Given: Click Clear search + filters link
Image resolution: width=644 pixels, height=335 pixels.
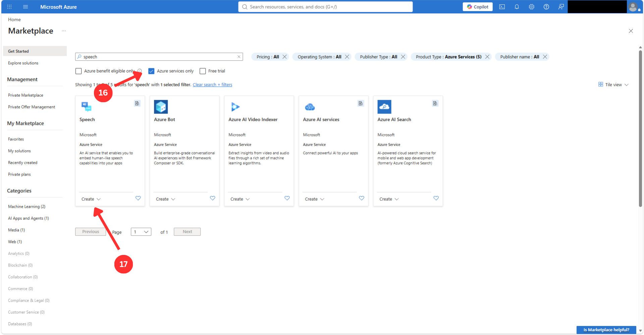Looking at the screenshot, I should click(212, 85).
